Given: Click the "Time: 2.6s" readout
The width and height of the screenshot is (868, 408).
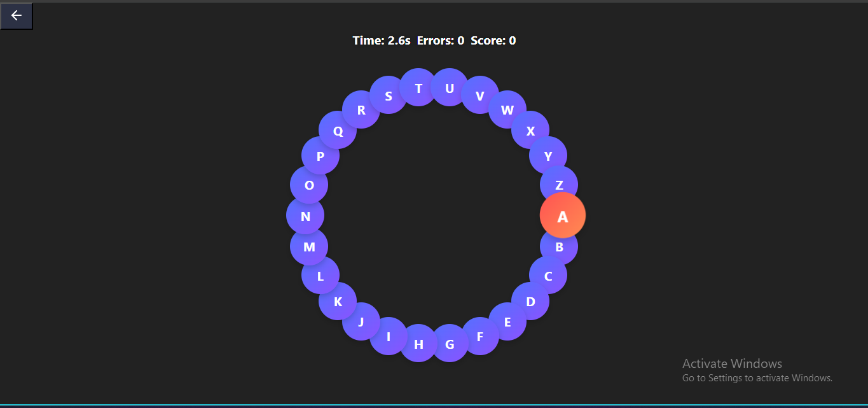Looking at the screenshot, I should pyautogui.click(x=382, y=41).
